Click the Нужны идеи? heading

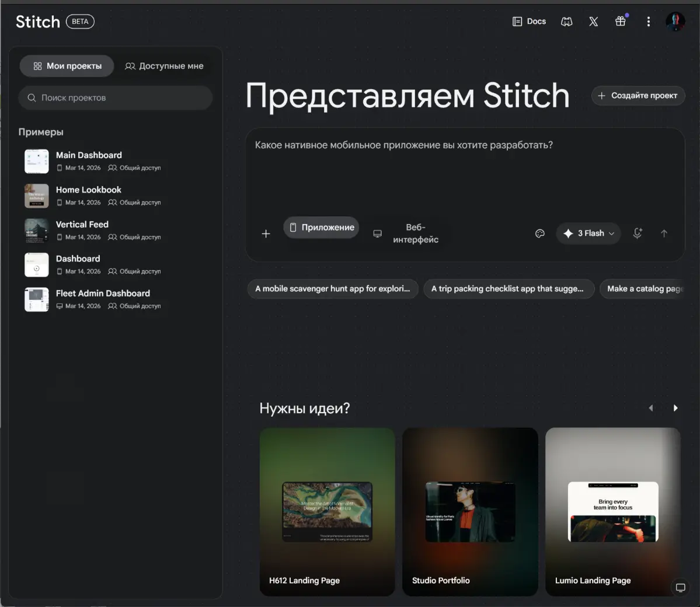click(x=305, y=408)
